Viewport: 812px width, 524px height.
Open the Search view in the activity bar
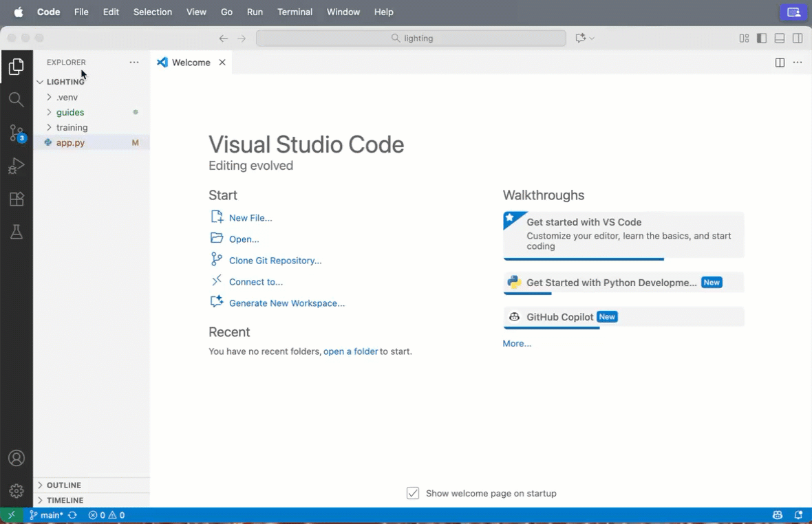pyautogui.click(x=17, y=99)
